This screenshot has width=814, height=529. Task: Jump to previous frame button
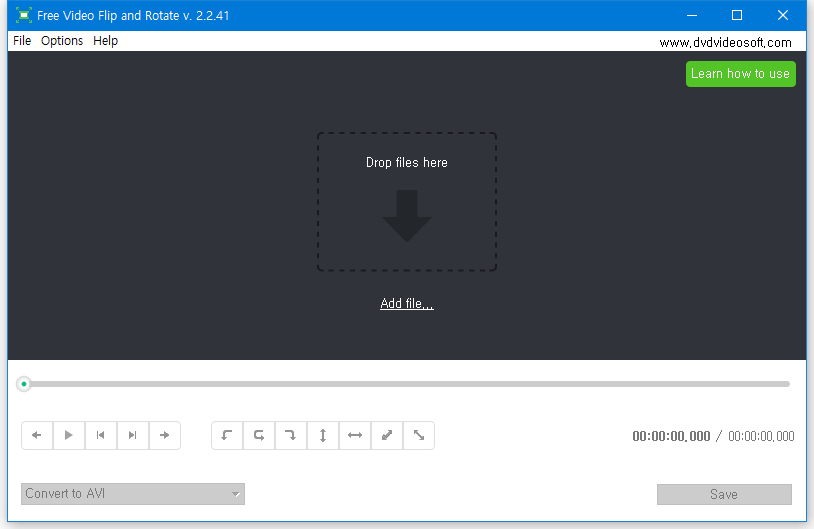pyautogui.click(x=101, y=435)
